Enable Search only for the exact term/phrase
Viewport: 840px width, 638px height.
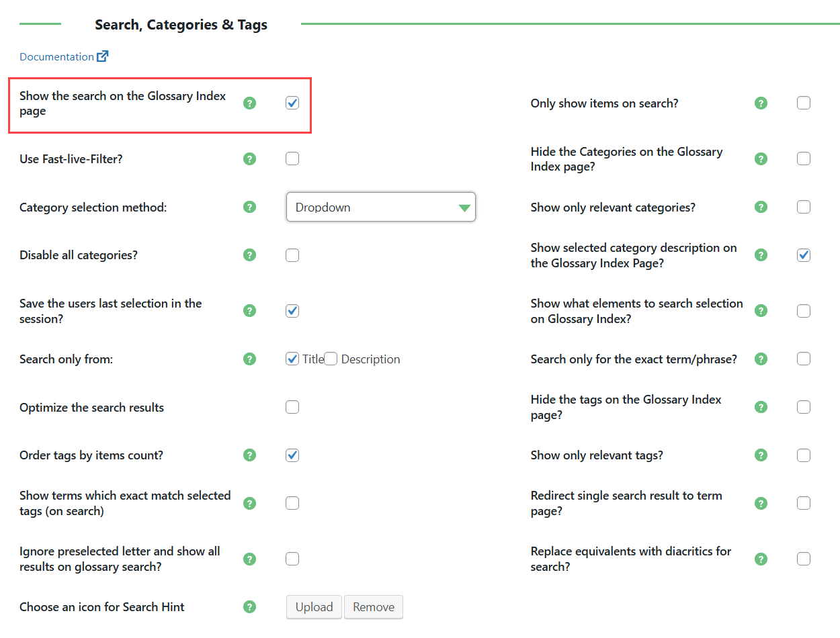click(x=804, y=359)
